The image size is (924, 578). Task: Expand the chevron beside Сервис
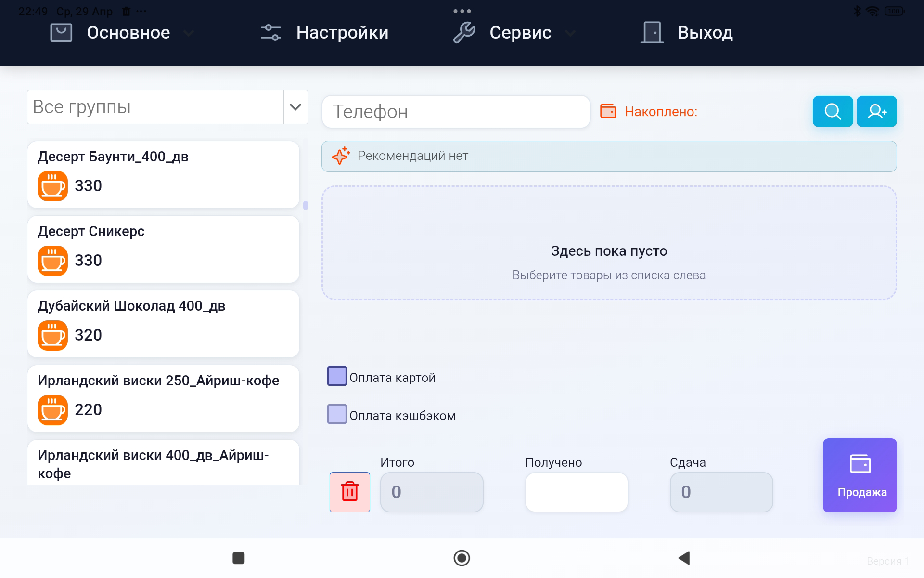(570, 33)
